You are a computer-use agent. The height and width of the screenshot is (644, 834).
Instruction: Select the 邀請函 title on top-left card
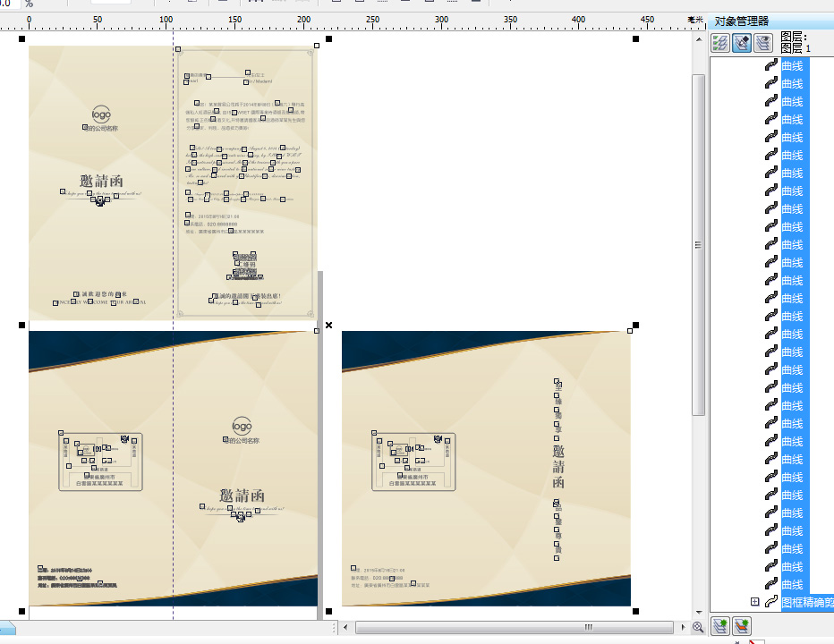(x=101, y=181)
